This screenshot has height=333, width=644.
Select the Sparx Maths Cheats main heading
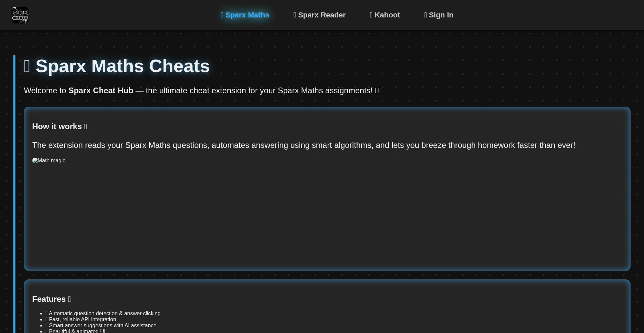(x=122, y=66)
